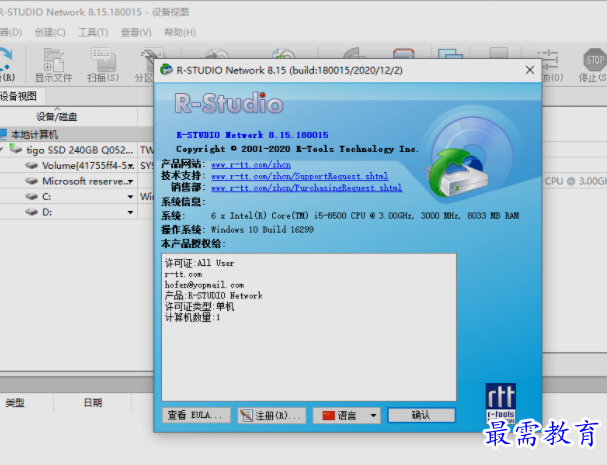Select the local computer (本地计算机) row

77,134
